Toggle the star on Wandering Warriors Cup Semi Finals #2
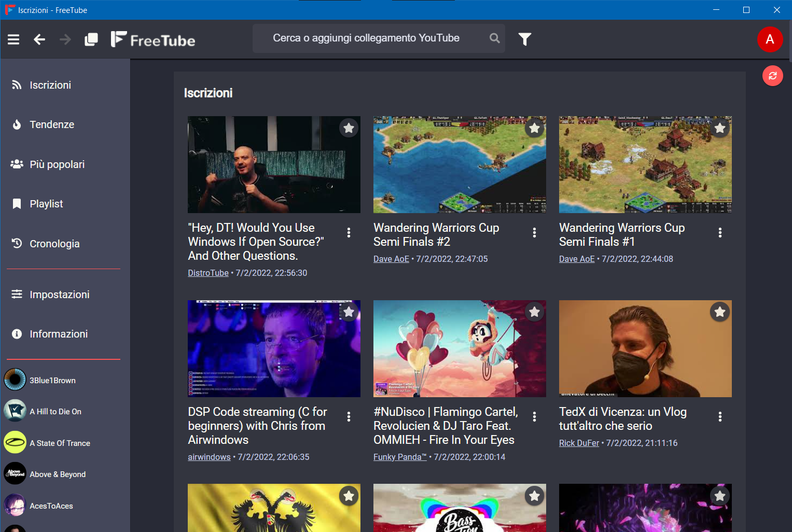This screenshot has width=792, height=532. pyautogui.click(x=534, y=128)
